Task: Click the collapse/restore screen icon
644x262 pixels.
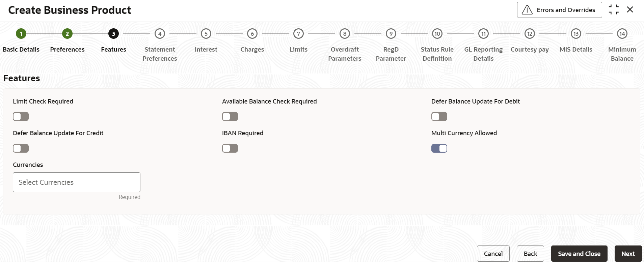Action: coord(614,10)
